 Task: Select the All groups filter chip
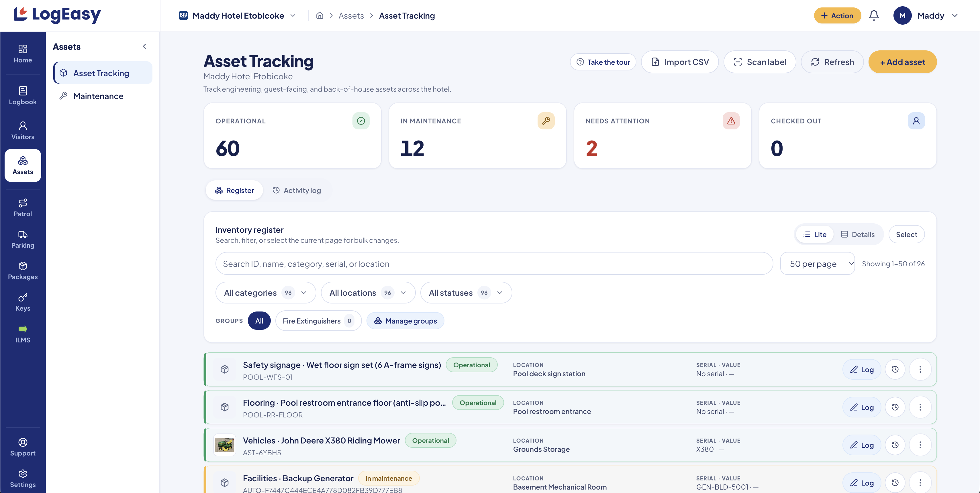coord(259,321)
